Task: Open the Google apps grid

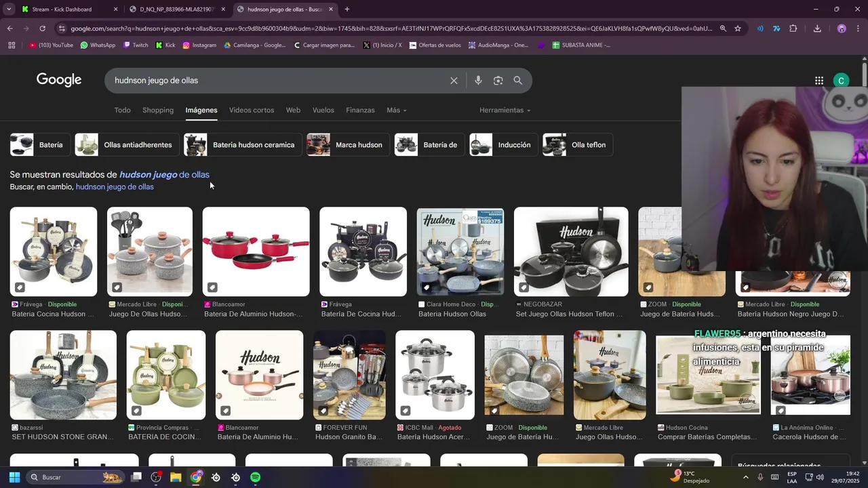Action: tap(819, 81)
